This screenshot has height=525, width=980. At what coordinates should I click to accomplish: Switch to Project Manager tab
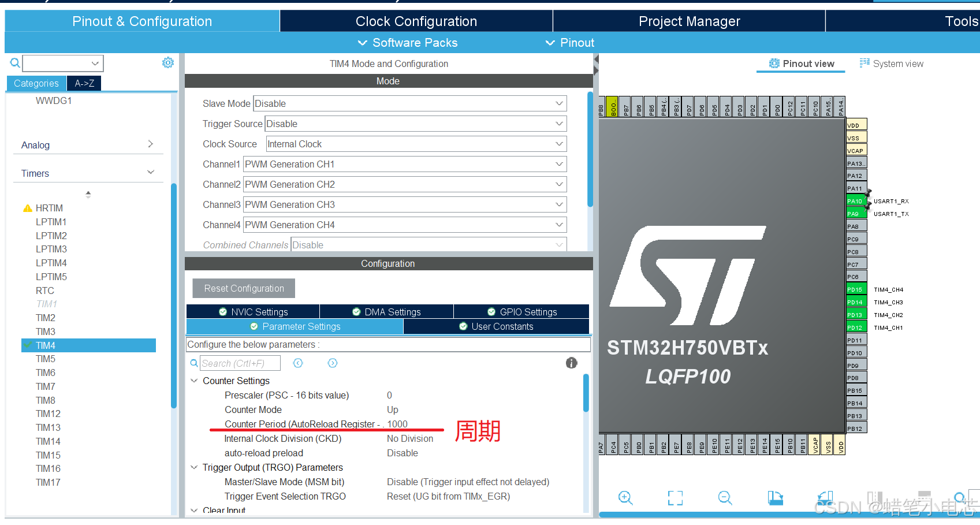(690, 21)
